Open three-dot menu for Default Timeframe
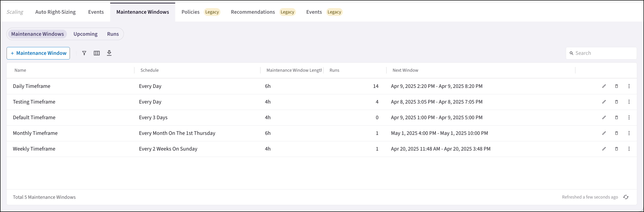 coord(629,118)
